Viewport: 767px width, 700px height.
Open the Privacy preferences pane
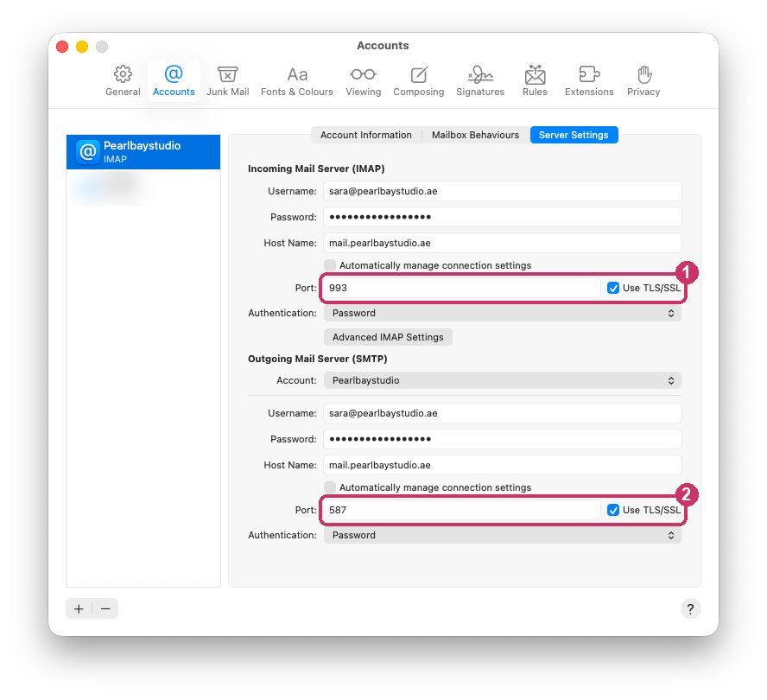click(x=643, y=80)
